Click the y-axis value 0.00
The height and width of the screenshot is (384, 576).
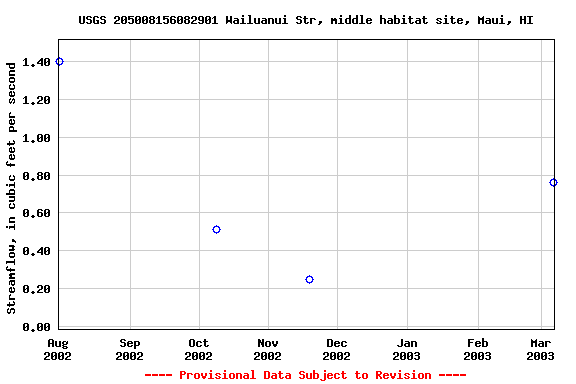(x=36, y=327)
